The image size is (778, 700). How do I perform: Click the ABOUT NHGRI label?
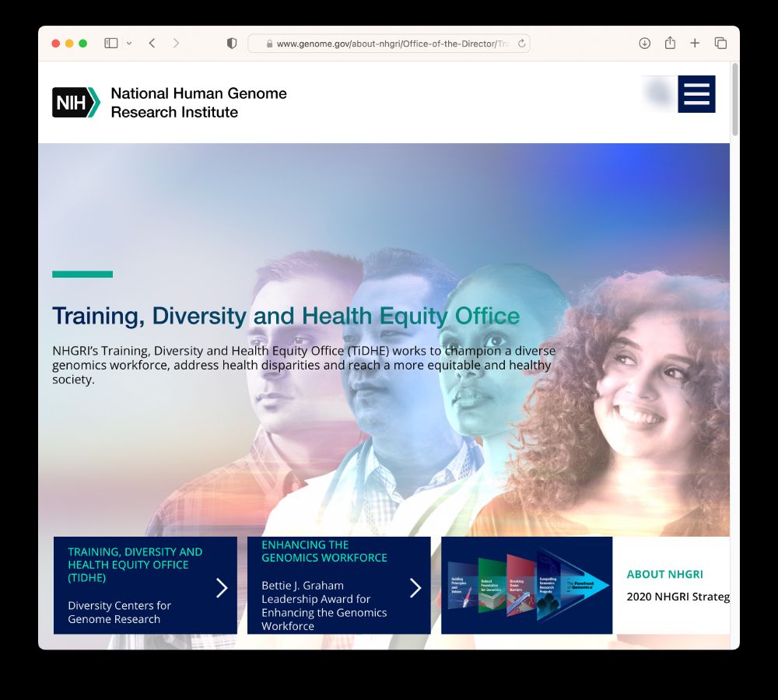664,574
